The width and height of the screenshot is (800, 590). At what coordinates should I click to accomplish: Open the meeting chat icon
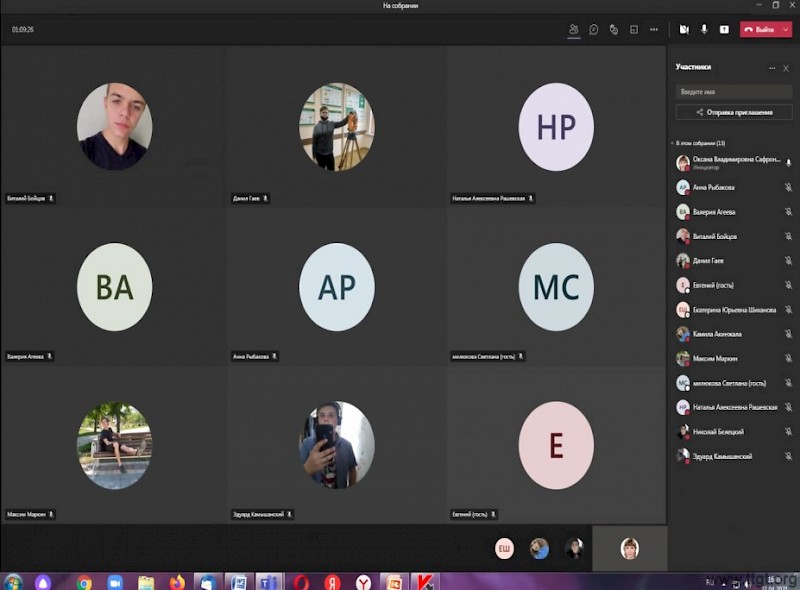tap(593, 30)
